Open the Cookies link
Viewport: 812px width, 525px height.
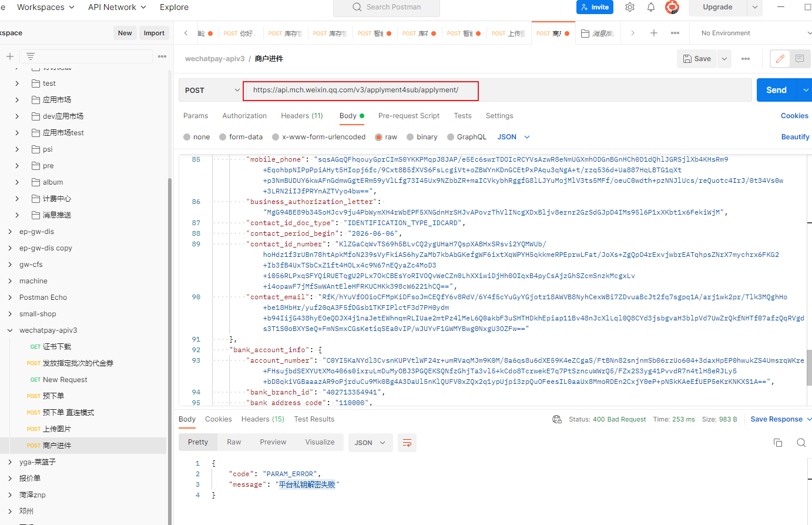794,116
